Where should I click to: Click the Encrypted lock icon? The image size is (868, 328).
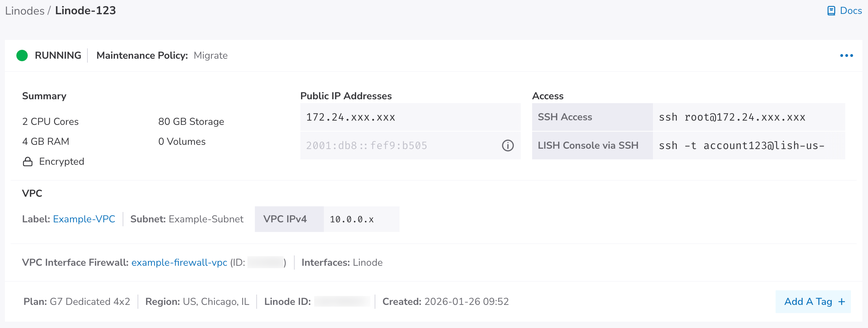27,161
